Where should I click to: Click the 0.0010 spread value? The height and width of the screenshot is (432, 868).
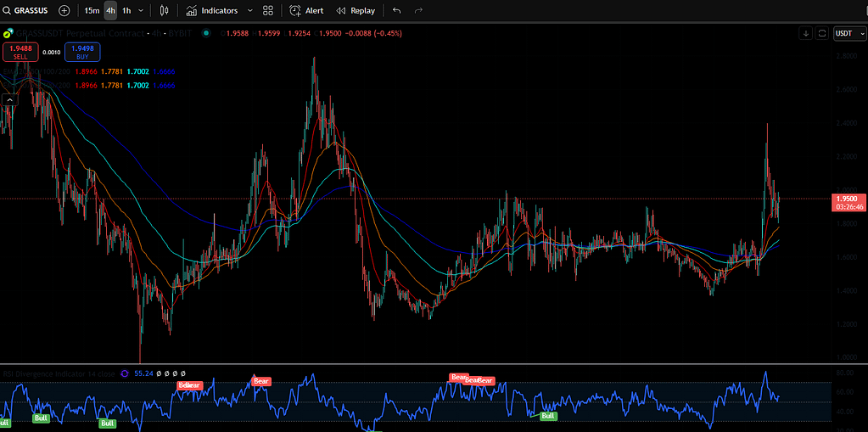click(x=52, y=52)
